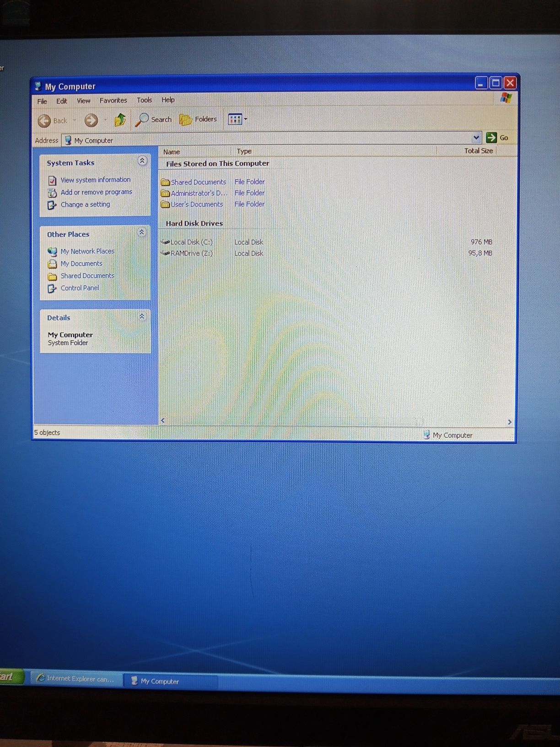This screenshot has width=560, height=747.
Task: Collapse the Details panel
Action: 142,316
